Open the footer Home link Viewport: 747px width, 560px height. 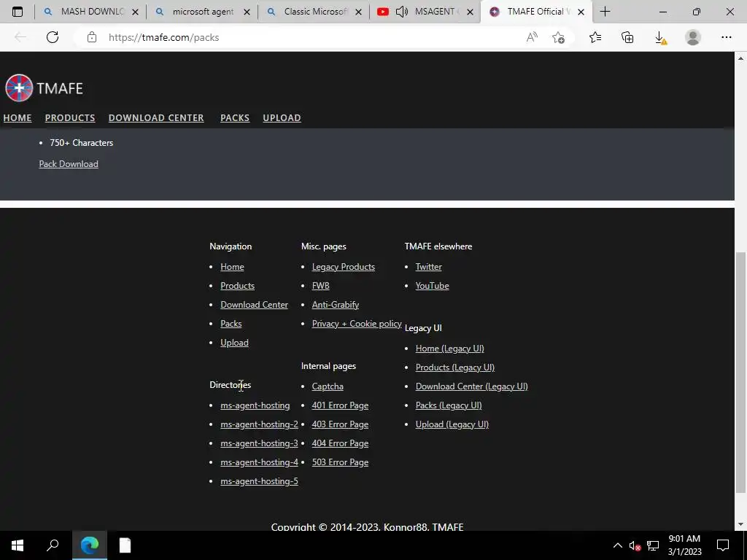point(232,267)
